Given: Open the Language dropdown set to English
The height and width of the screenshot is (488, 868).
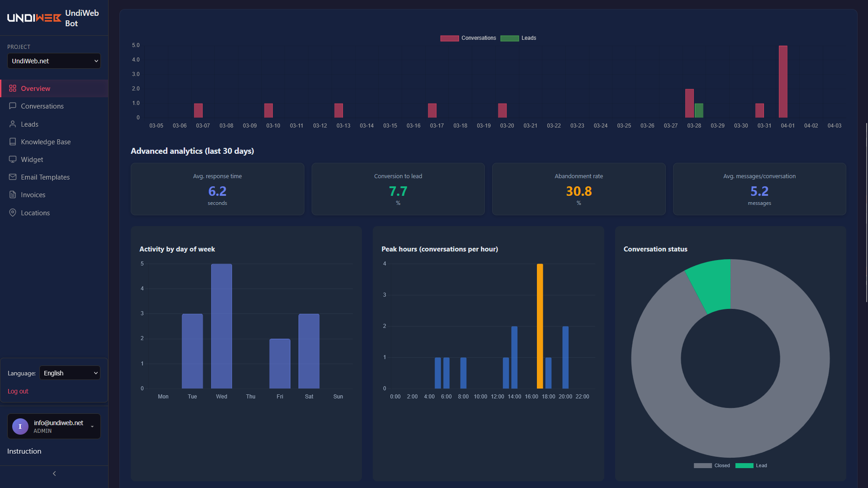Looking at the screenshot, I should pos(69,373).
